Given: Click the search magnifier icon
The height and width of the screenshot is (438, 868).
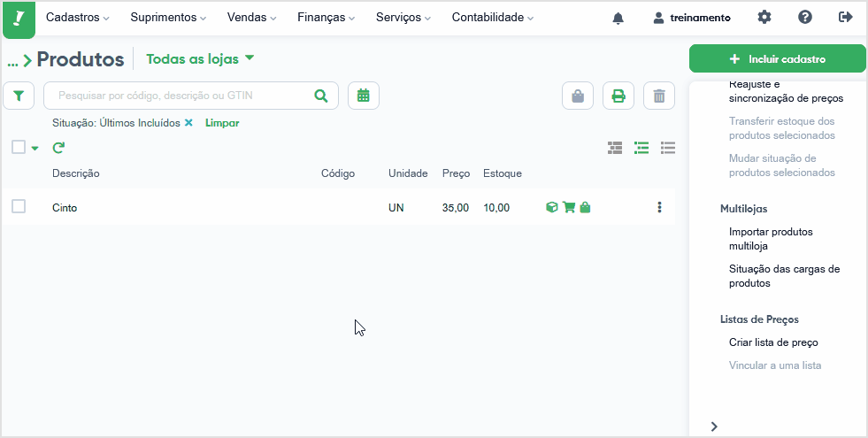Looking at the screenshot, I should point(321,96).
